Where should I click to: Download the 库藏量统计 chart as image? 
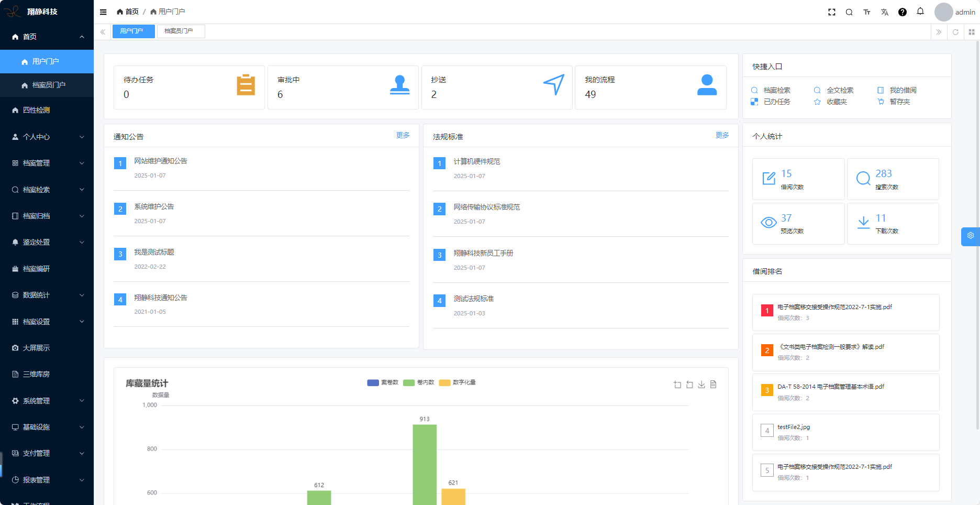click(701, 385)
